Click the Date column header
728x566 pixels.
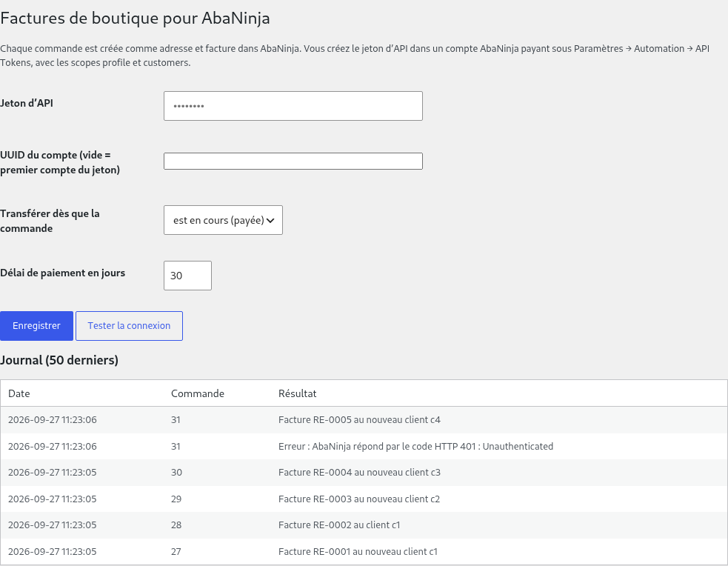(19, 393)
